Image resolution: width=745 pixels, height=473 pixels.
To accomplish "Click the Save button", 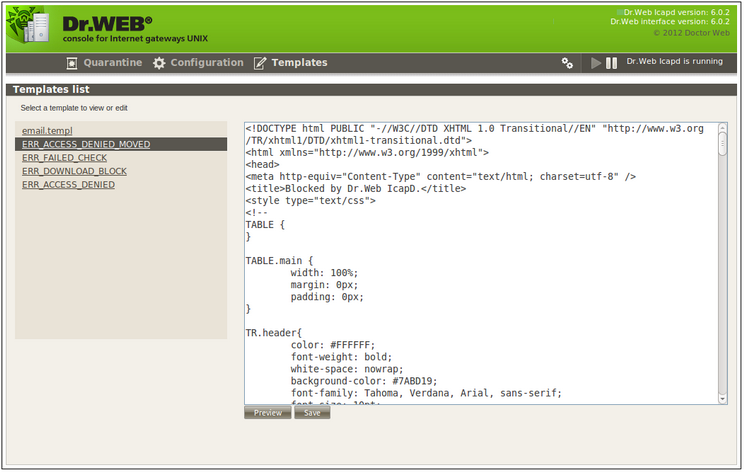I will tap(312, 413).
